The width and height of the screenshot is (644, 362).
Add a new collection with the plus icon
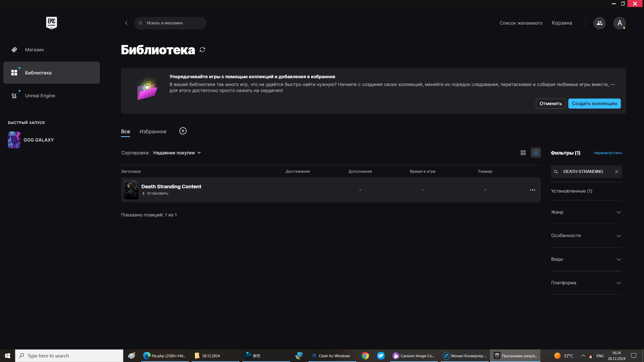point(183,131)
